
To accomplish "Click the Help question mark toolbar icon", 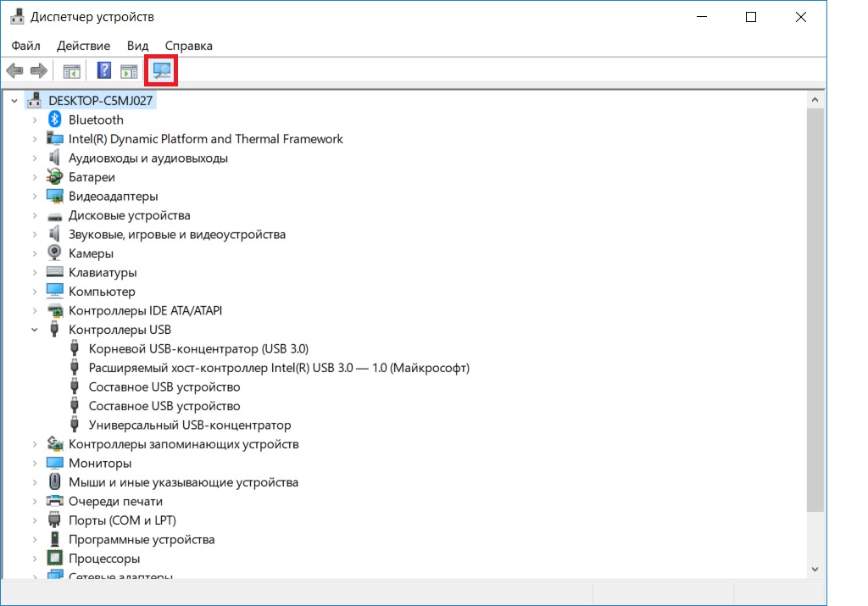I will 104,70.
